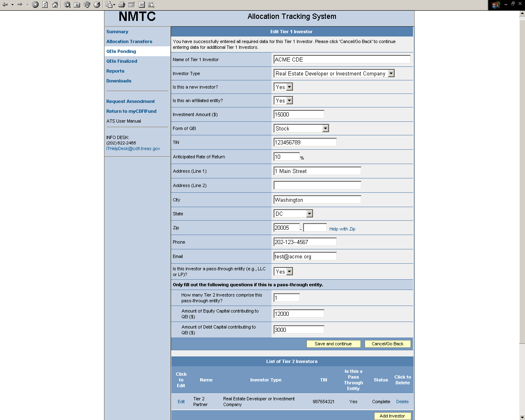Open QEIs Pending in the sidebar
The image size is (525, 420).
tap(121, 51)
